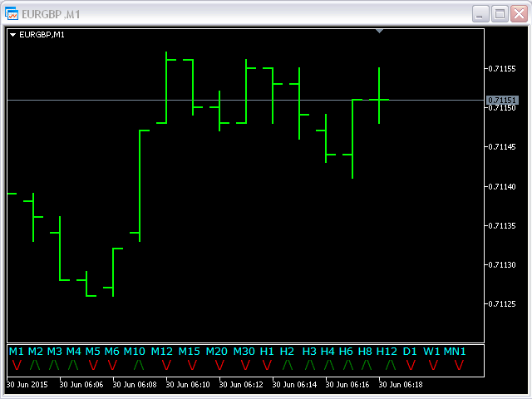Select the M30 timeframe label
The width and height of the screenshot is (532, 399).
[x=244, y=351]
